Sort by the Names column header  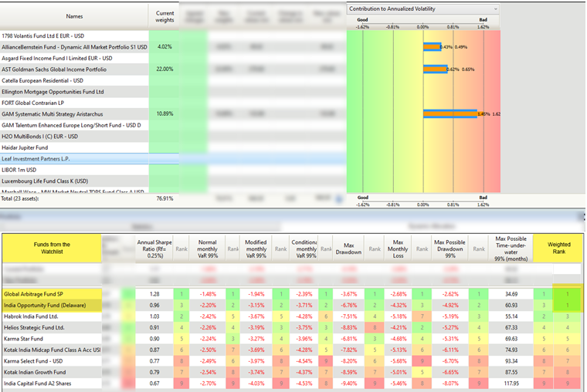pos(74,16)
